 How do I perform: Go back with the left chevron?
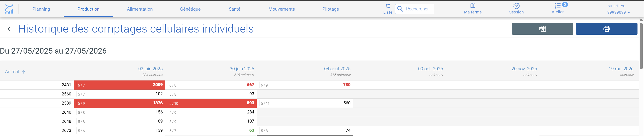click(9, 29)
